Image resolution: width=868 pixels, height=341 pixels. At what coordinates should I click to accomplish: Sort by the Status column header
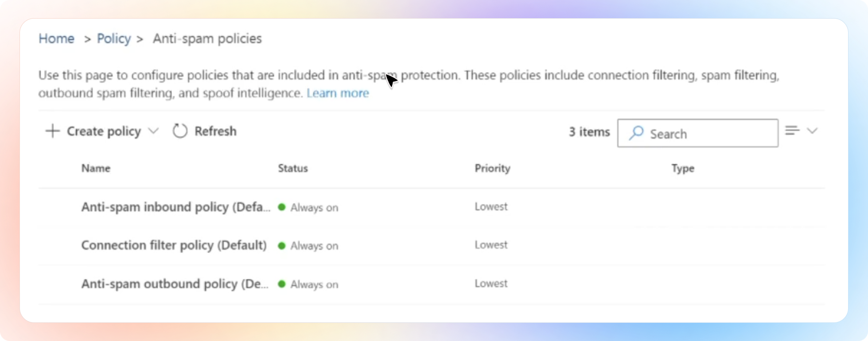coord(293,168)
